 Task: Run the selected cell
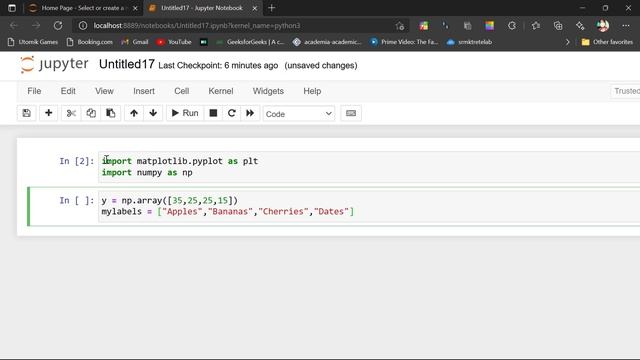coord(185,113)
